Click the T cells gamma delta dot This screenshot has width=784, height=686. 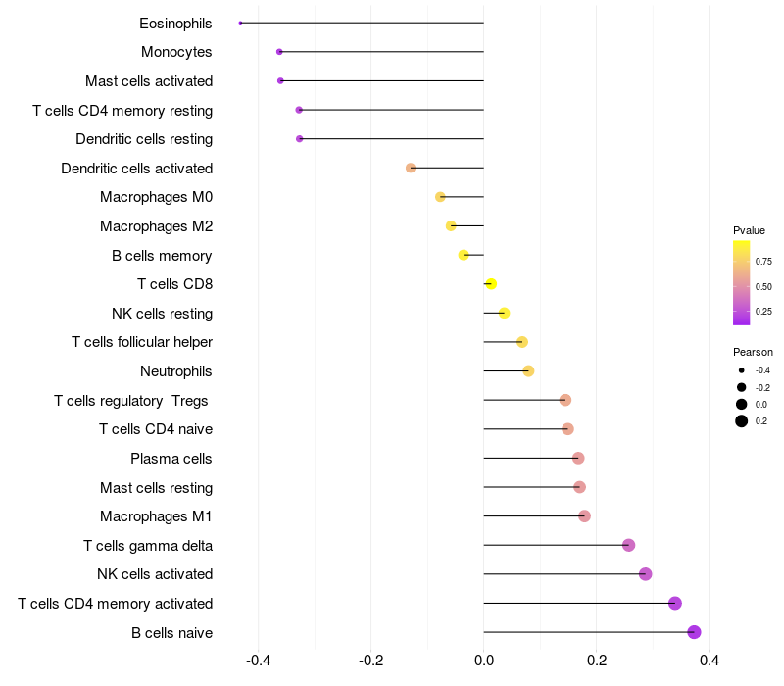click(629, 545)
